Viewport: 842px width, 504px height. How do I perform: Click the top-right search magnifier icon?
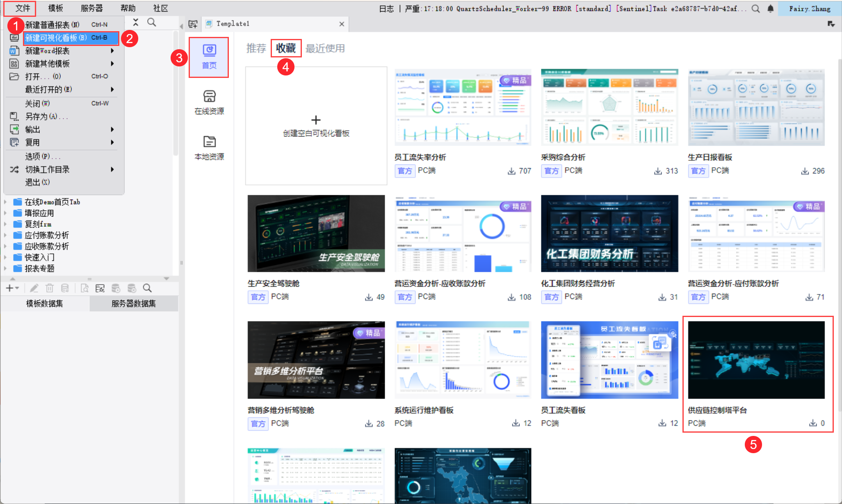tap(755, 9)
